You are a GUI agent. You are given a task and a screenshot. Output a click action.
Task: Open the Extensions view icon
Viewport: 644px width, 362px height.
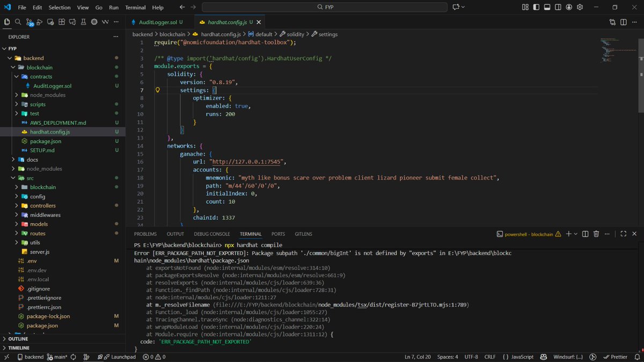pyautogui.click(x=62, y=22)
